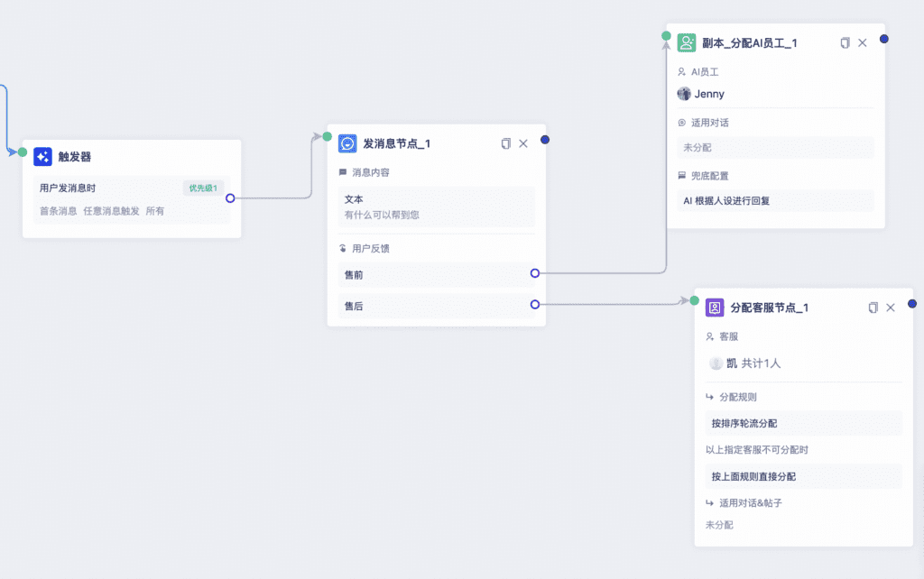
Task: Copy the 分配客服节点_1 node
Action: [873, 308]
